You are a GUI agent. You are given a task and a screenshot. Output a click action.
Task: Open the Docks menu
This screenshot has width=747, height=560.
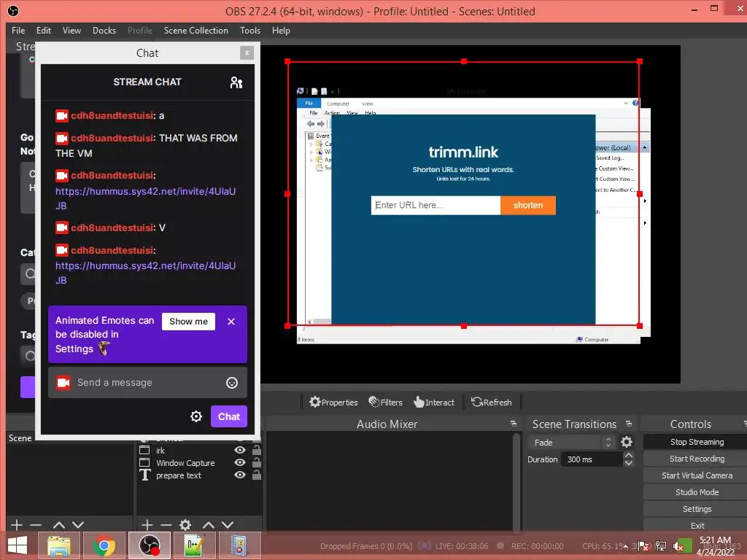pos(104,31)
